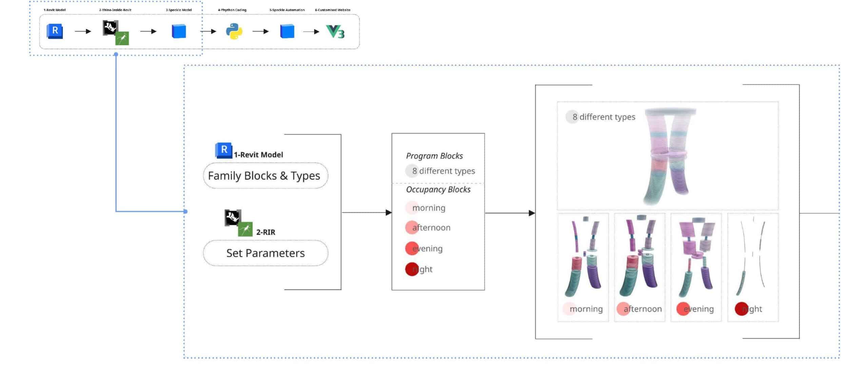
Task: Click the evening red circle in Occupancy Blocks
Action: (x=412, y=248)
